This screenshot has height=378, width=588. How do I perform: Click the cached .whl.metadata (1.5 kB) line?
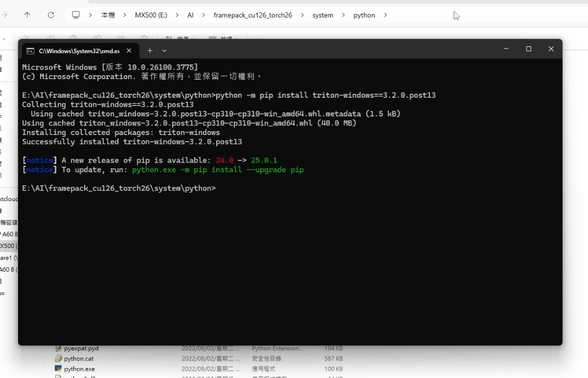coord(216,114)
